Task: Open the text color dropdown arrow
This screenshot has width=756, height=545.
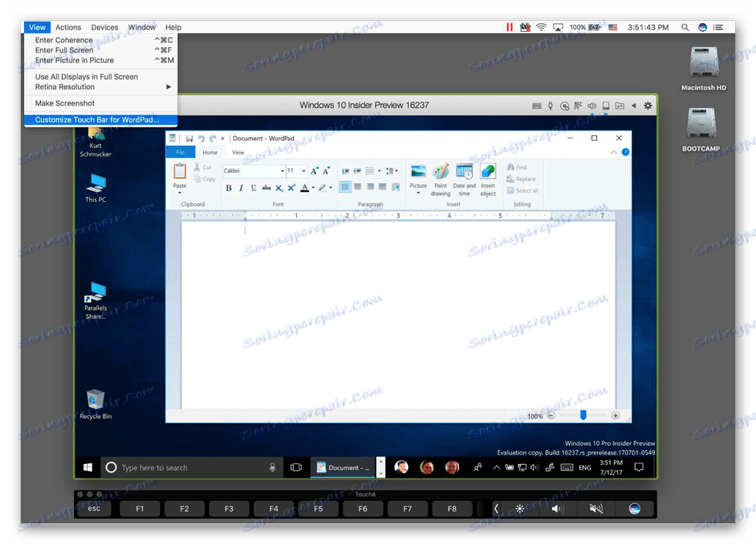Action: (313, 188)
